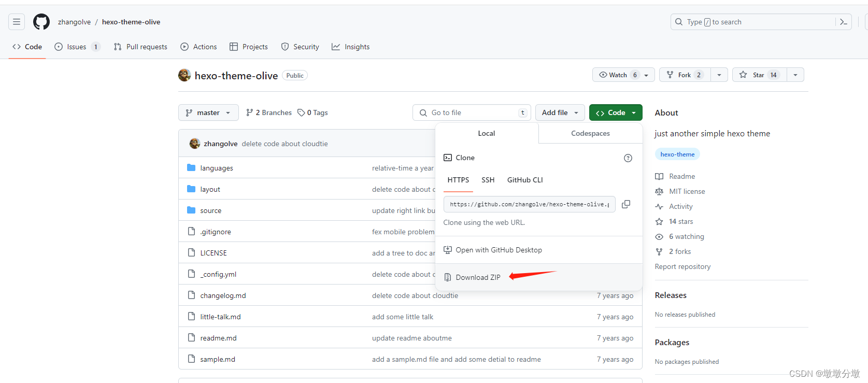Open the Insights tab

351,47
